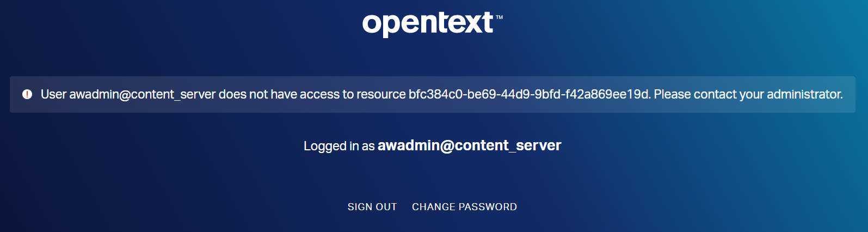868x232 pixels.
Task: Click the red exclamation error icon
Action: (27, 94)
